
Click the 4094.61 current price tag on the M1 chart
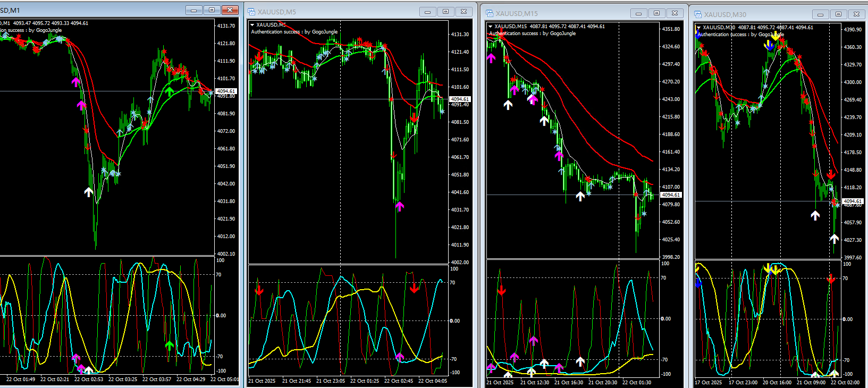[226, 91]
